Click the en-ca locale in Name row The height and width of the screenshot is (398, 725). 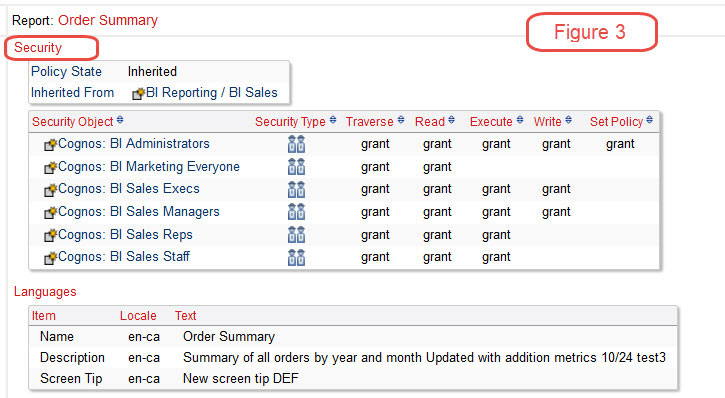pyautogui.click(x=144, y=337)
